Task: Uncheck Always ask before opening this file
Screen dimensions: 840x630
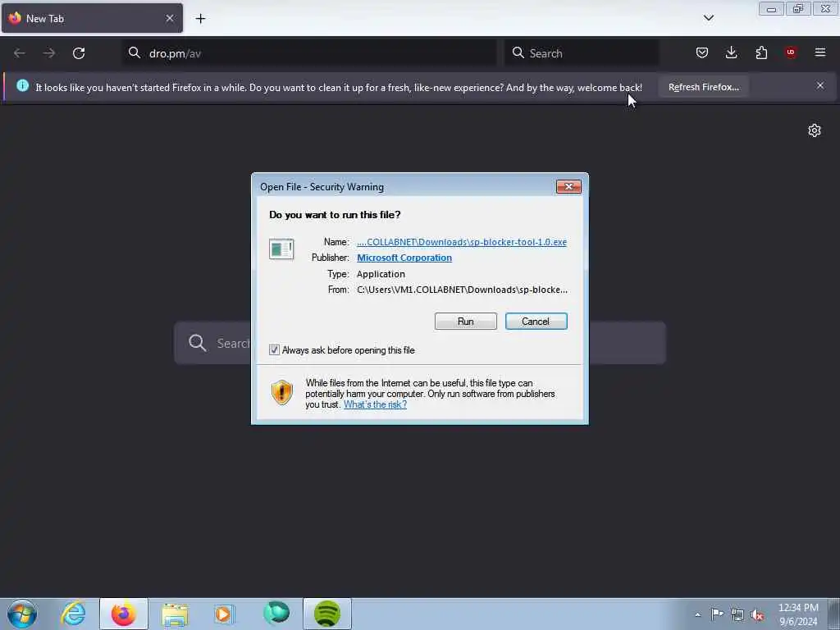Action: [x=274, y=350]
